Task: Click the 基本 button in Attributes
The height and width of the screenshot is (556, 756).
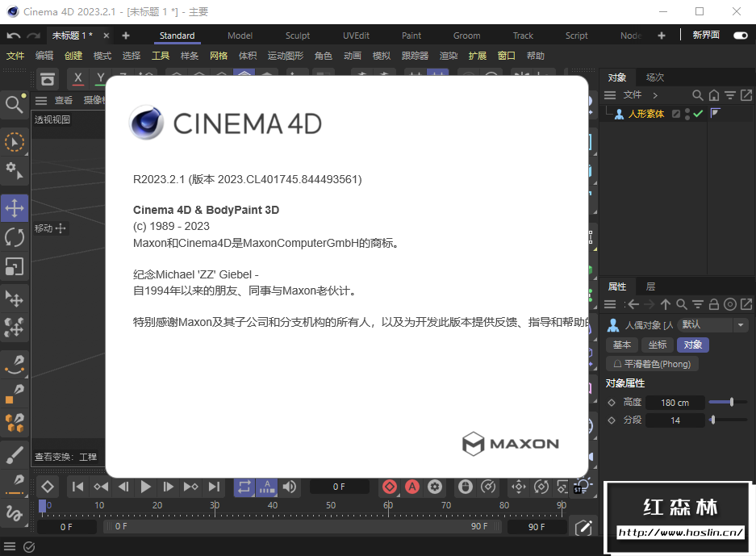Action: 622,345
